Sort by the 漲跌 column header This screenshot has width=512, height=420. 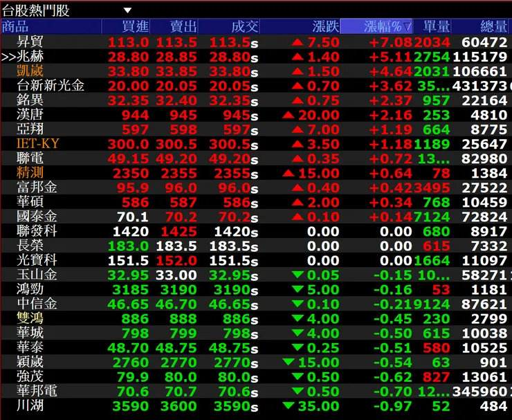tap(300, 26)
